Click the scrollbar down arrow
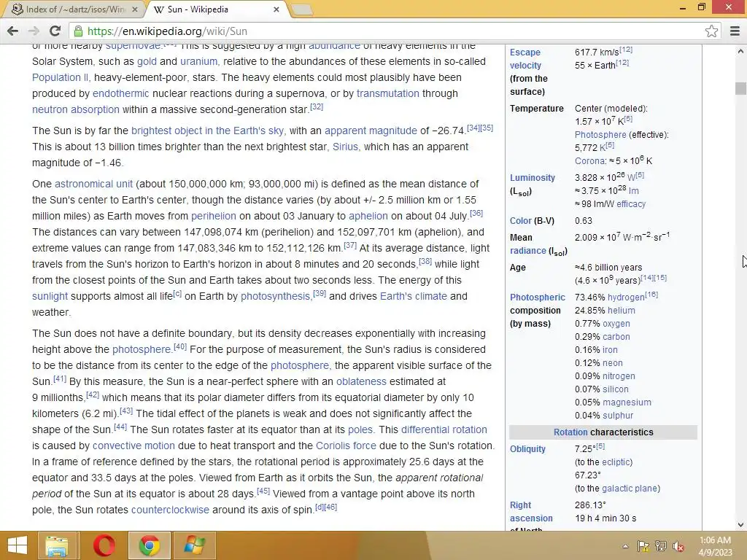The image size is (747, 560). 740,525
